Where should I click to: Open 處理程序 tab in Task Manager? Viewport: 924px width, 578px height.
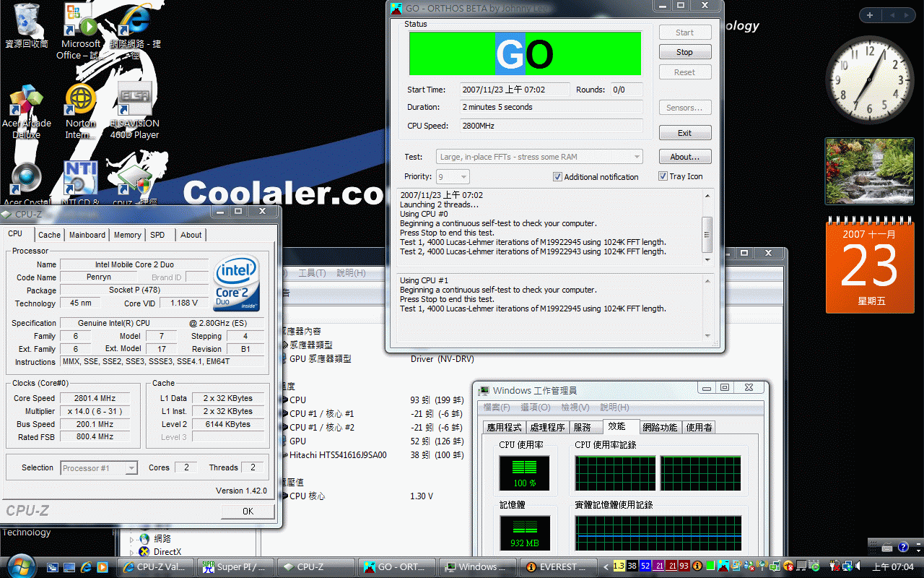[547, 427]
